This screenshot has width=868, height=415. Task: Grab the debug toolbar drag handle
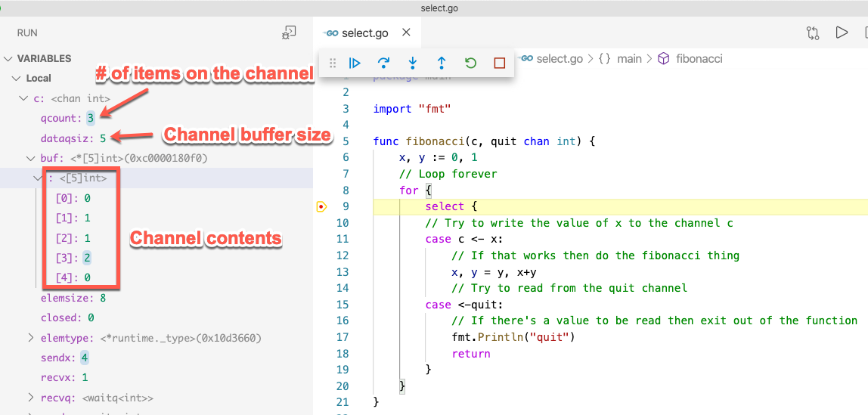(333, 63)
